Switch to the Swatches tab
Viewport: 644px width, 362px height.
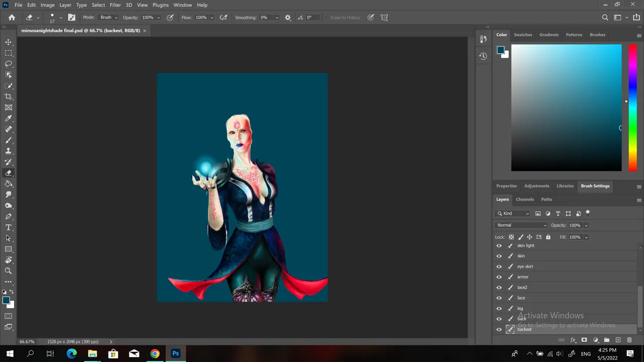tap(523, 35)
